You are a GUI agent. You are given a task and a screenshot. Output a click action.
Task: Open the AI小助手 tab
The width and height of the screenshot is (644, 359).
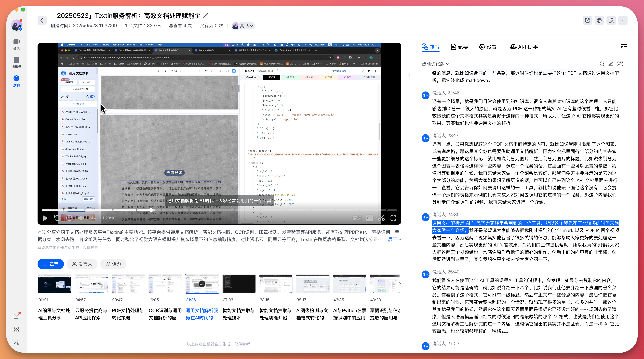tap(524, 47)
